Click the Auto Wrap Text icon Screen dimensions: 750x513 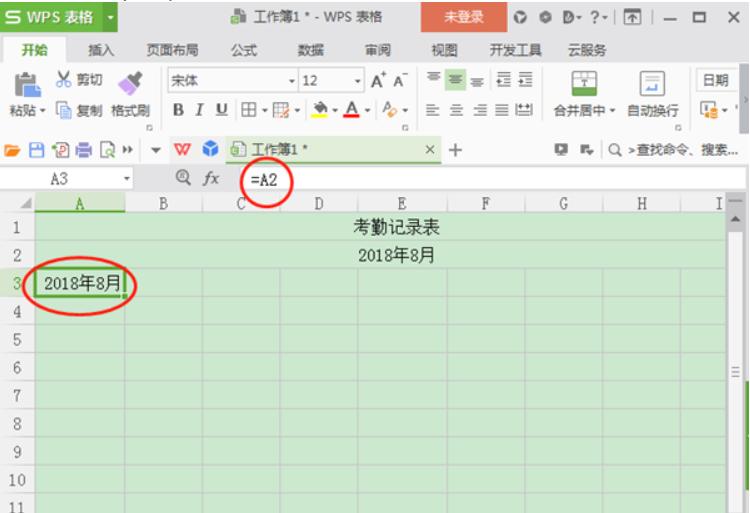pyautogui.click(x=652, y=84)
